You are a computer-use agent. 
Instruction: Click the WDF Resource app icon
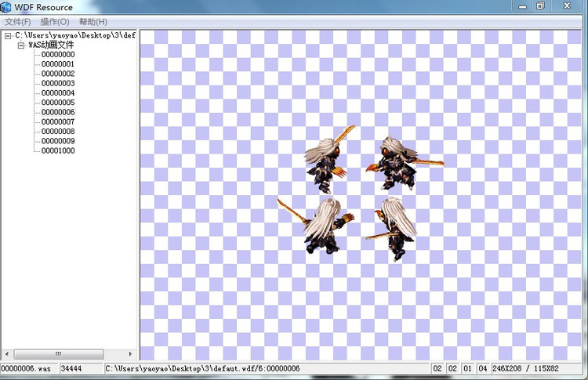[6, 7]
